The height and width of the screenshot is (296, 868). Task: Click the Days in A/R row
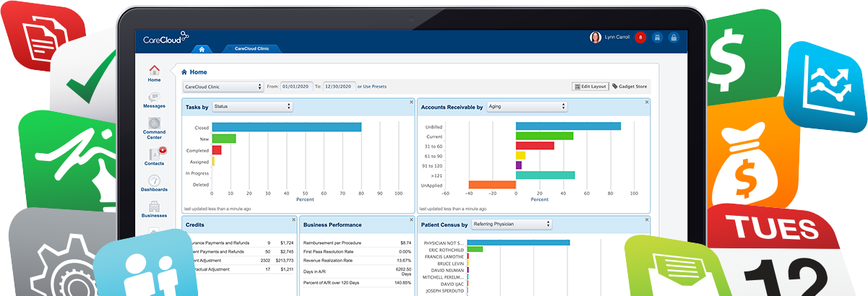pyautogui.click(x=357, y=270)
